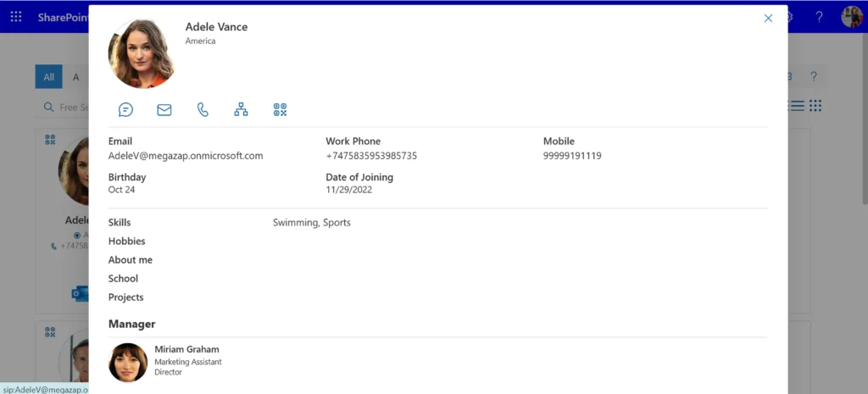Select the All filter tab

[48, 77]
